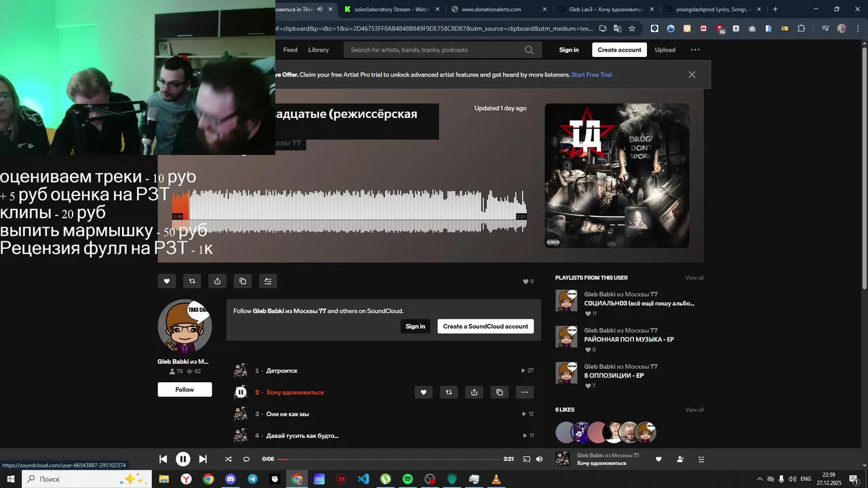Screen dimensions: 868x488
Task: Click Create a SoundCloud account button
Action: pos(486,326)
